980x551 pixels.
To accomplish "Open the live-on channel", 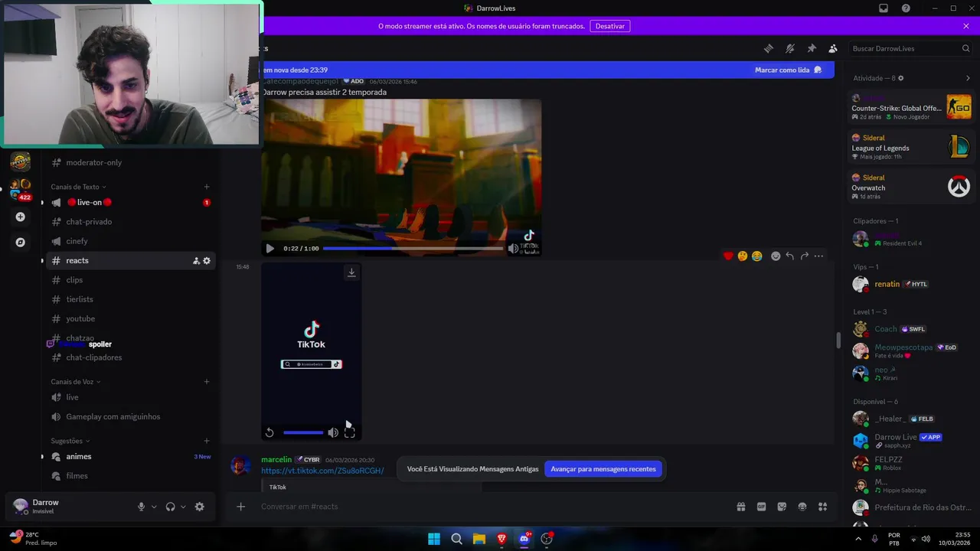I will (129, 202).
